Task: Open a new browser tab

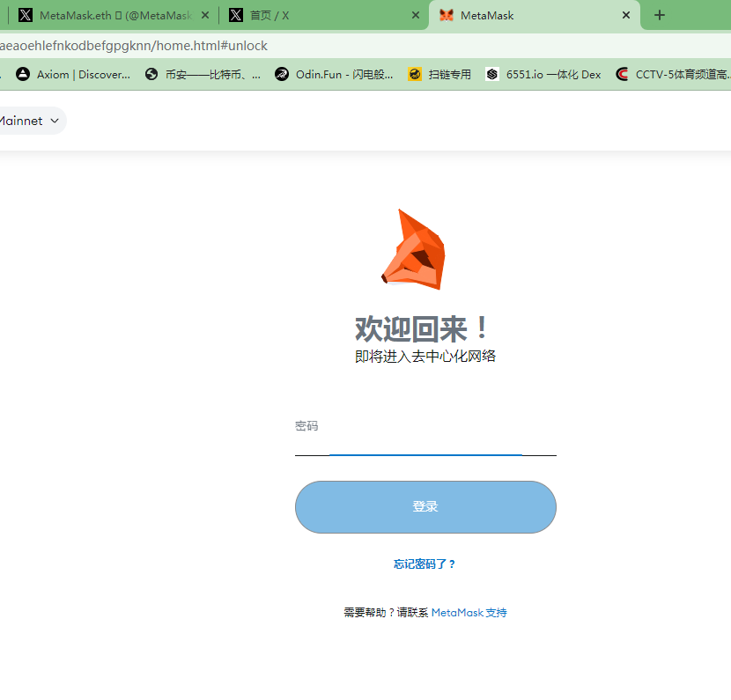Action: 659,15
